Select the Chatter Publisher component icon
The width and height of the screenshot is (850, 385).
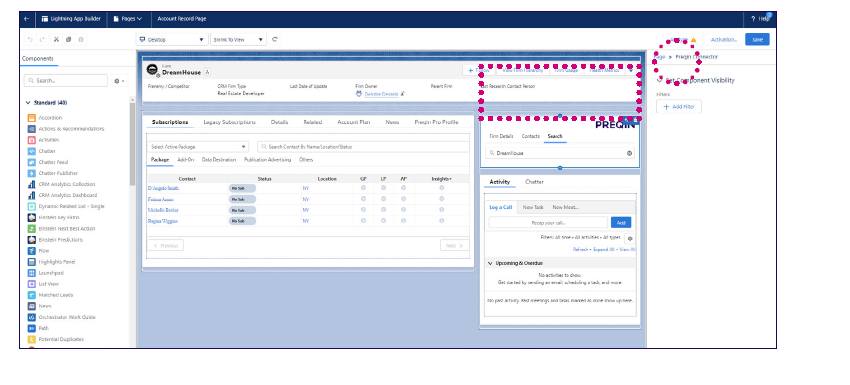pos(31,174)
